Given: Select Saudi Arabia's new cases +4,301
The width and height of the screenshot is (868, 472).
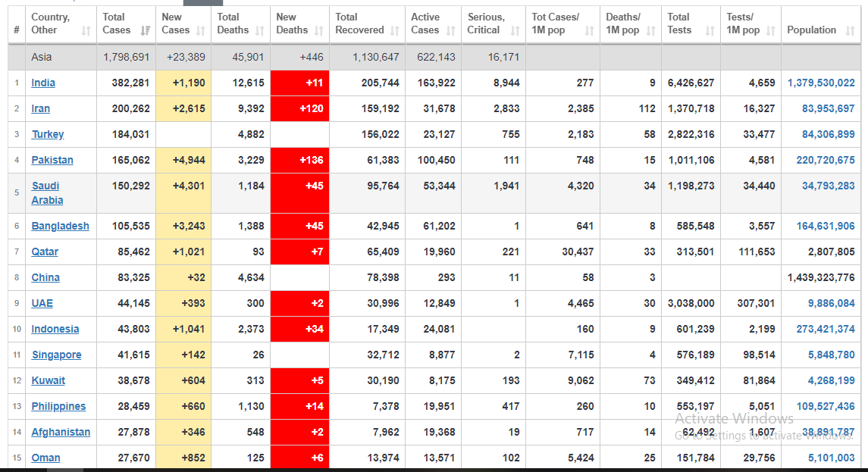Looking at the screenshot, I should pyautogui.click(x=183, y=193).
